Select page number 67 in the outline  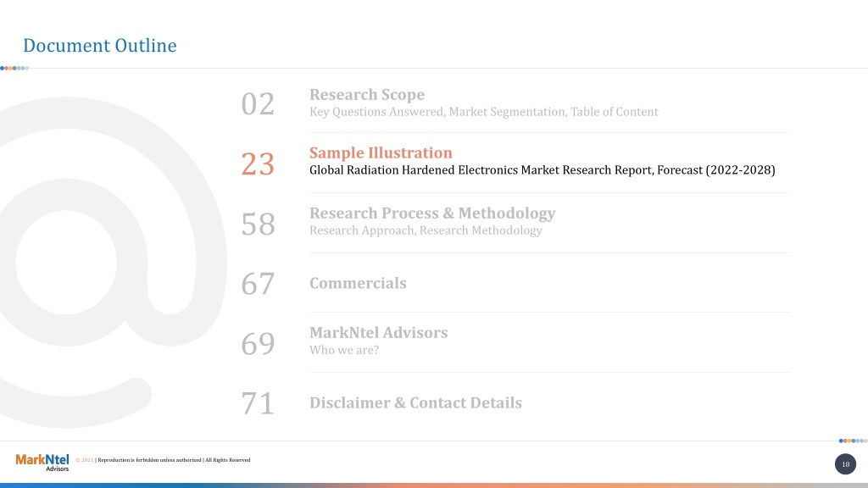click(258, 284)
